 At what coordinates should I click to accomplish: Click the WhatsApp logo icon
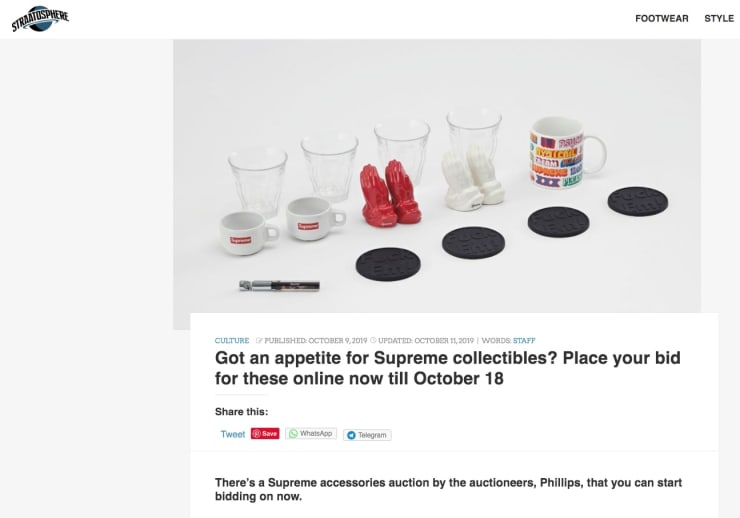(x=292, y=434)
